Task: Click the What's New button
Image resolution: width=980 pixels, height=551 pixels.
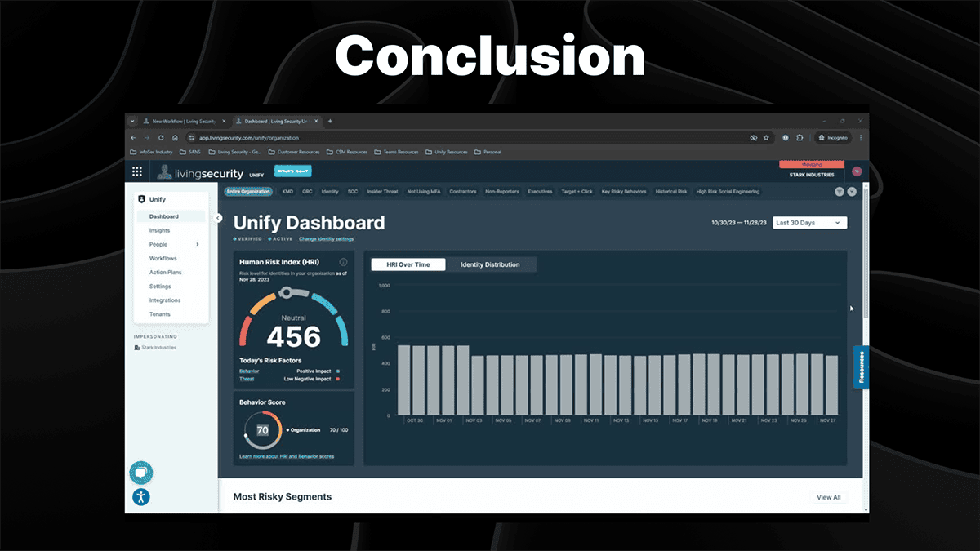Action: click(292, 171)
